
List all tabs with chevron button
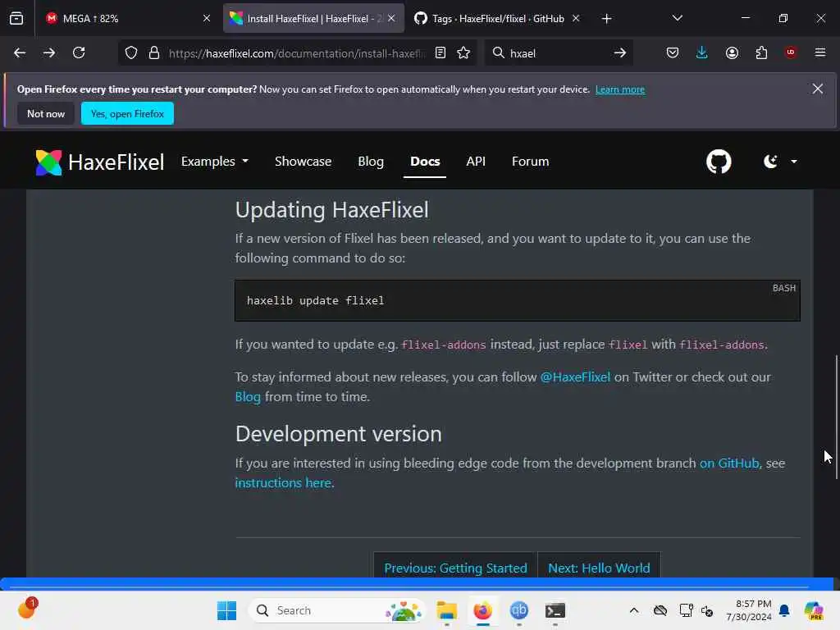(677, 18)
